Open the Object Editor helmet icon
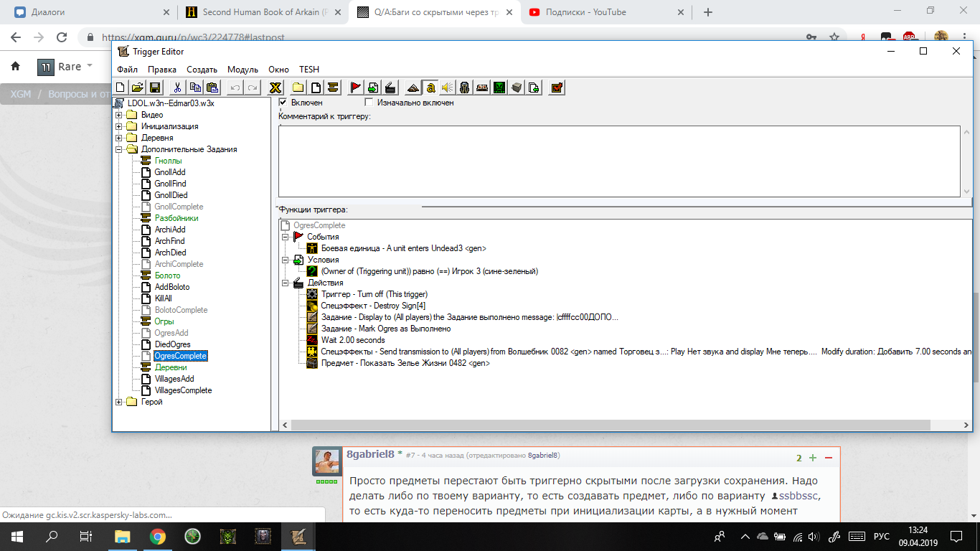 465,88
